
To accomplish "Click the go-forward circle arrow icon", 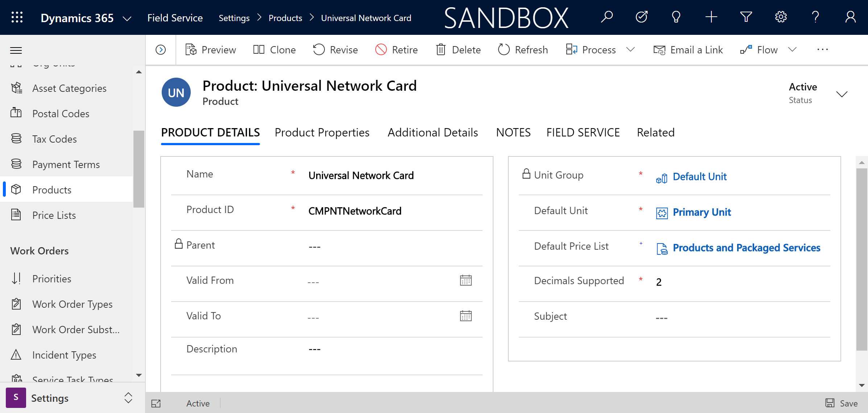I will (161, 50).
